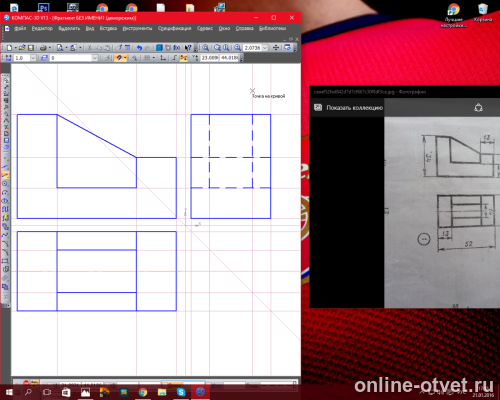Open the Редактор menu

tap(42, 29)
